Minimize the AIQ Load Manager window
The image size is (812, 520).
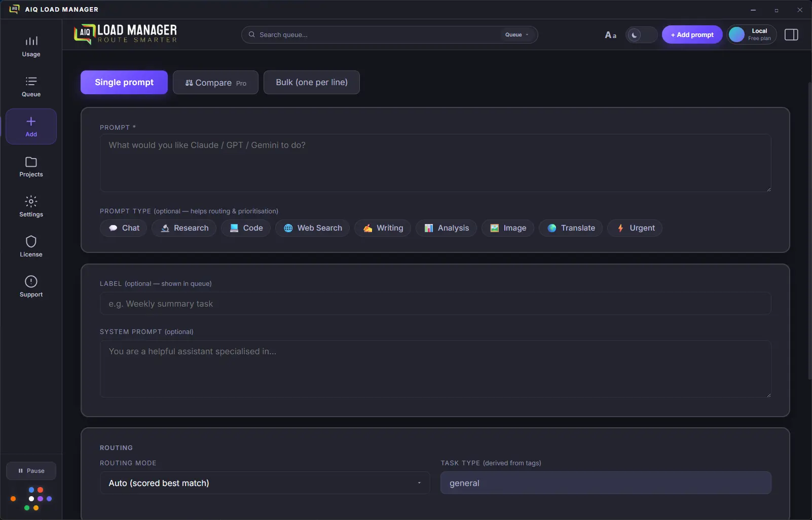pyautogui.click(x=753, y=10)
